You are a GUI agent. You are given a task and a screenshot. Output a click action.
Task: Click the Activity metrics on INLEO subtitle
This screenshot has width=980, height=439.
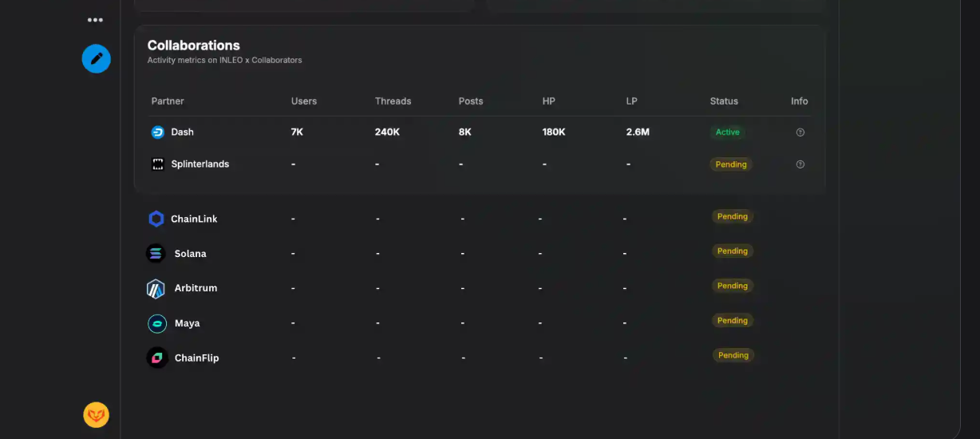click(x=225, y=60)
